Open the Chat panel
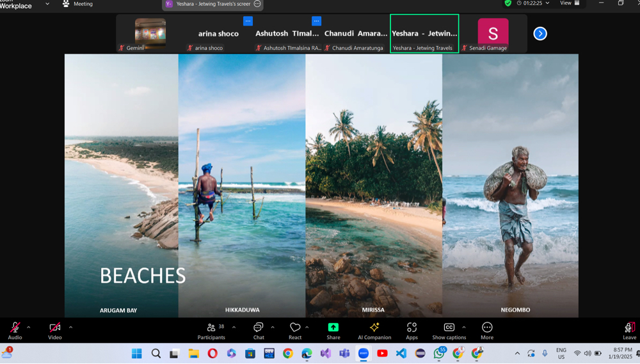This screenshot has width=640, height=364. coord(259,330)
